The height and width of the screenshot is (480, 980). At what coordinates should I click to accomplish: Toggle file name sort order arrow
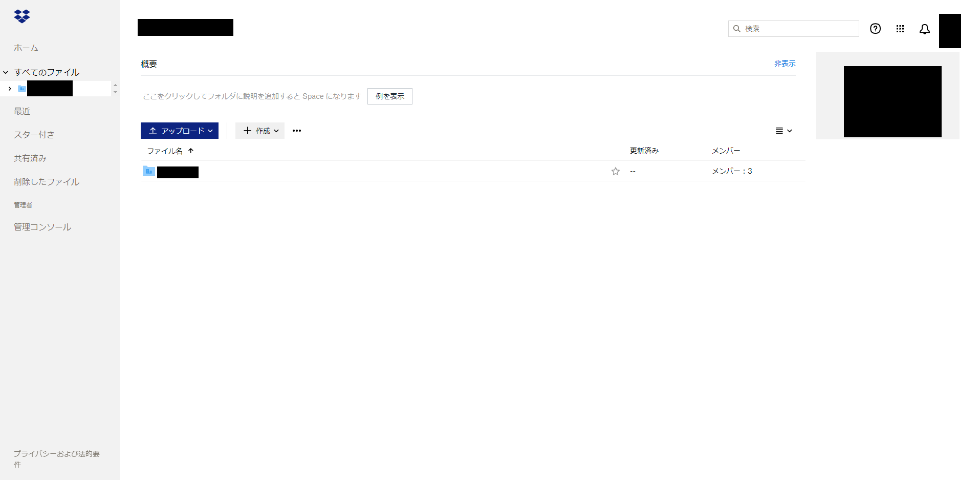point(191,151)
